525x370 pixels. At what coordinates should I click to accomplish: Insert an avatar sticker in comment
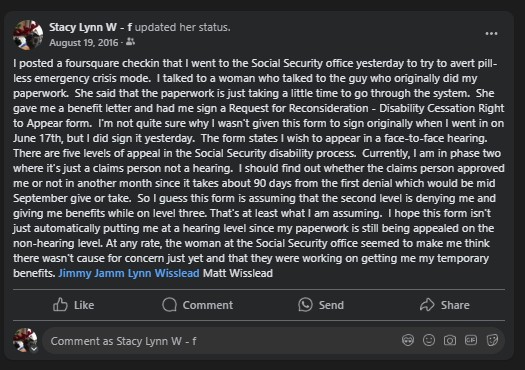408,341
